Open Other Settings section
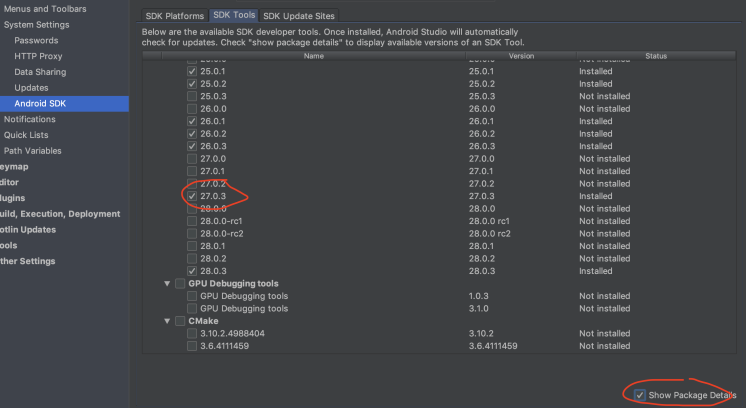This screenshot has width=746, height=408. [28, 261]
